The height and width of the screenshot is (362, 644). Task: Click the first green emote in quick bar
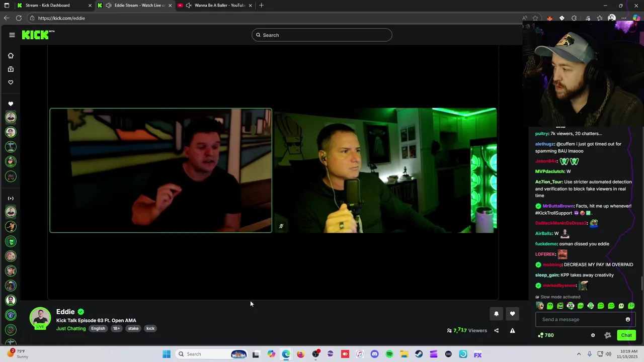[x=550, y=306]
